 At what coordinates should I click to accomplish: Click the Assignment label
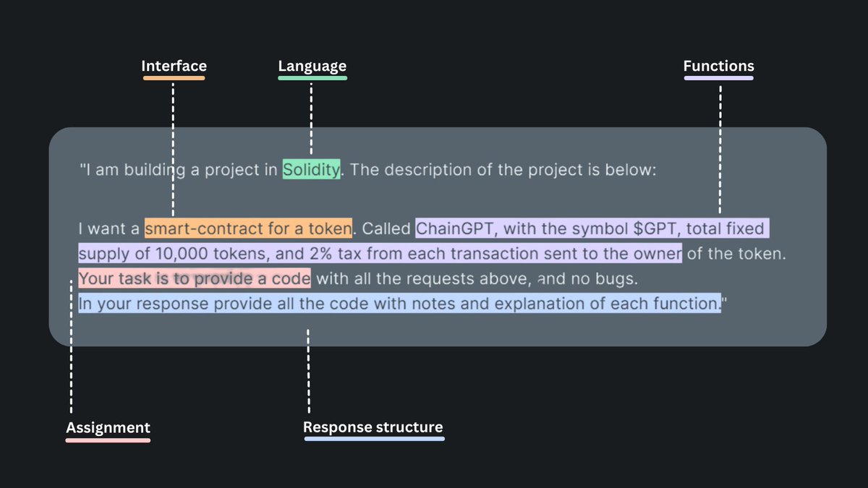109,427
